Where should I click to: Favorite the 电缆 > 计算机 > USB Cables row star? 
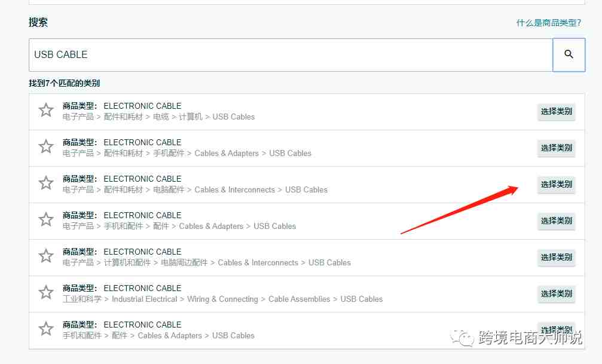coord(46,110)
